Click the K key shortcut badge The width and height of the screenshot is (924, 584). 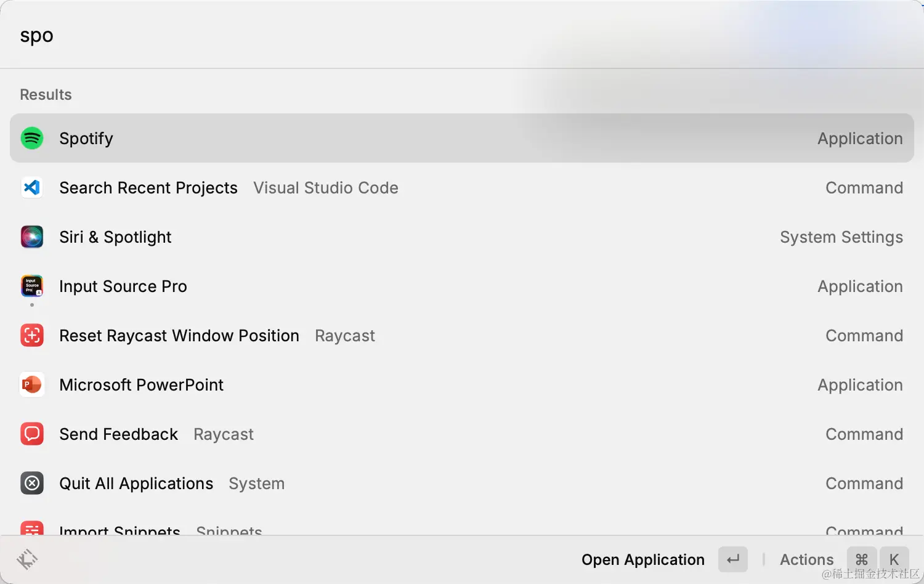894,559
